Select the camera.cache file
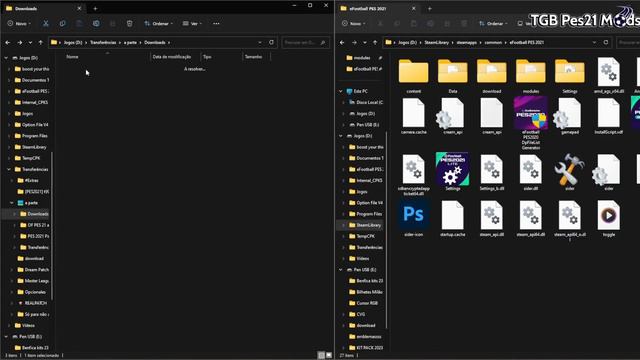640x360 pixels. click(x=413, y=116)
